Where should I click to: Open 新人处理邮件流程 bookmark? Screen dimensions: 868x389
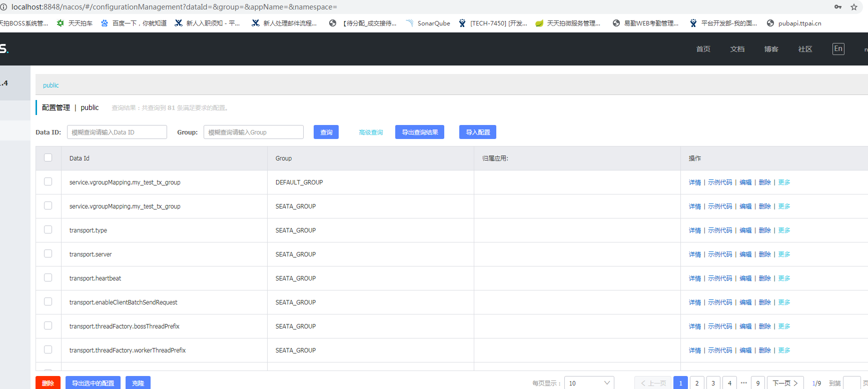click(x=284, y=23)
